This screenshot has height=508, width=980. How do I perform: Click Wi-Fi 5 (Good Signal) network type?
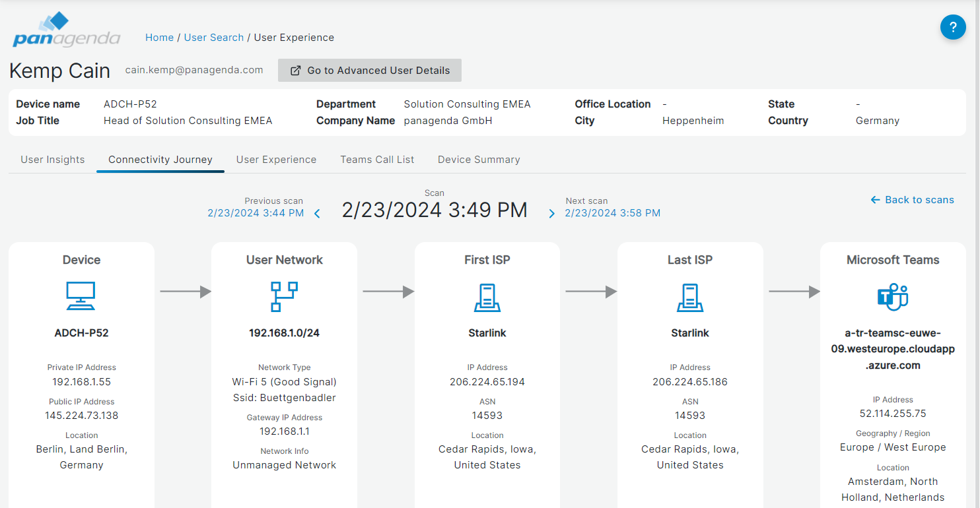285,382
